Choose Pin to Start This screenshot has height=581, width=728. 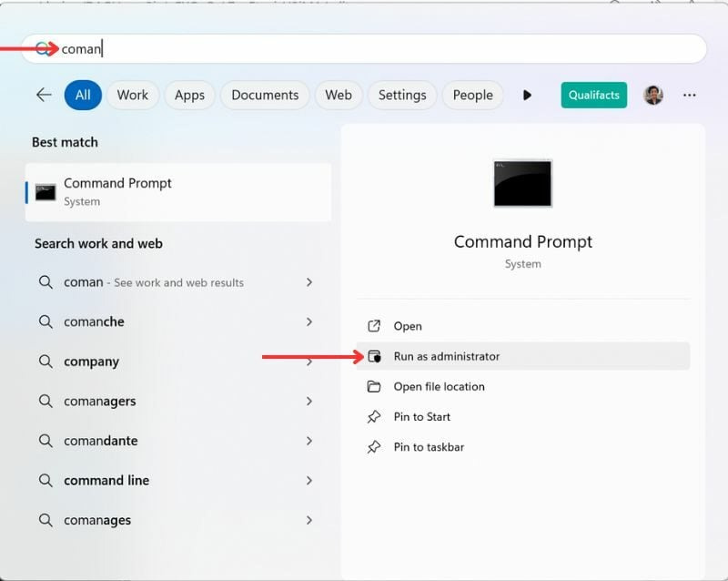pos(522,417)
